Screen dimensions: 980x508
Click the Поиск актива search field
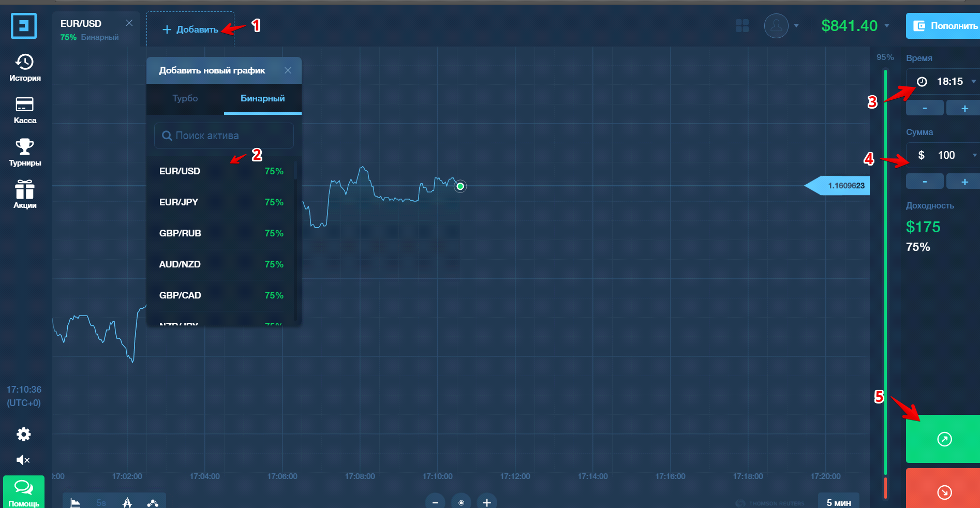[x=224, y=136]
